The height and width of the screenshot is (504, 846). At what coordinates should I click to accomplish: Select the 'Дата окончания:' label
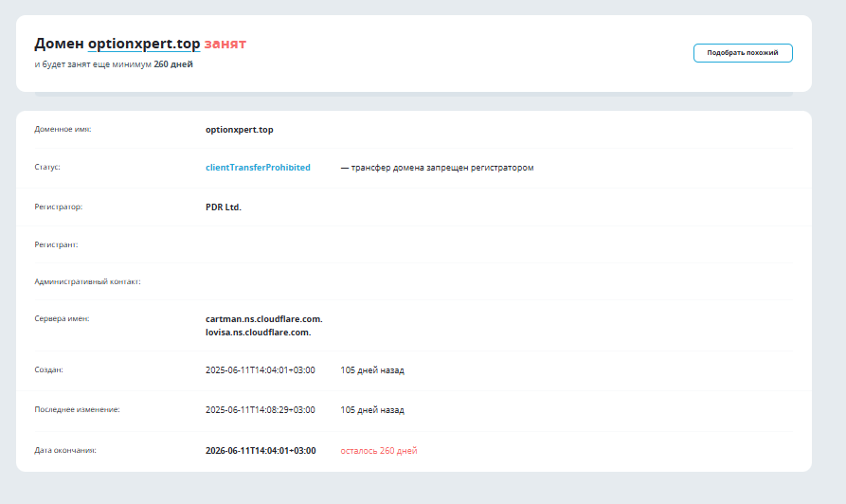tap(65, 450)
